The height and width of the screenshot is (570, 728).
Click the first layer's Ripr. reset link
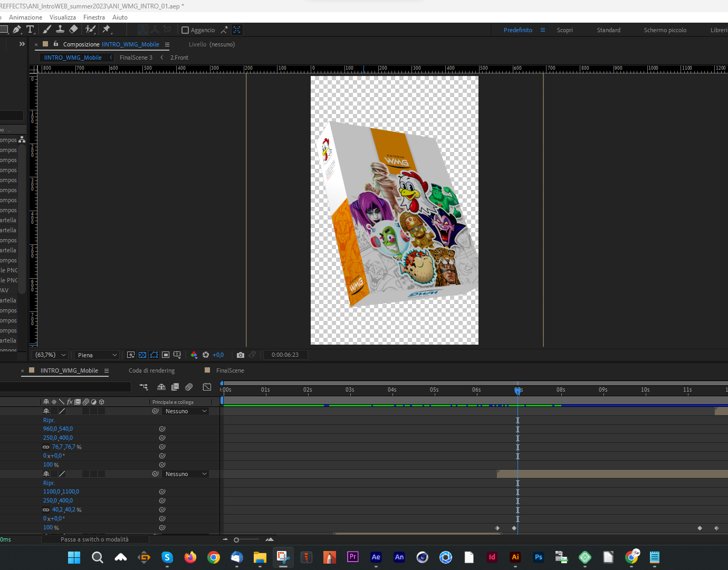[49, 420]
